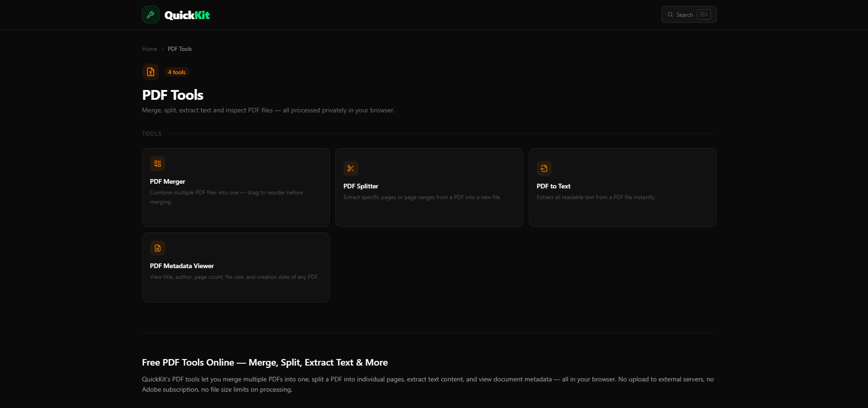868x408 pixels.
Task: Click the breadcrumb chevron separator
Action: point(162,49)
